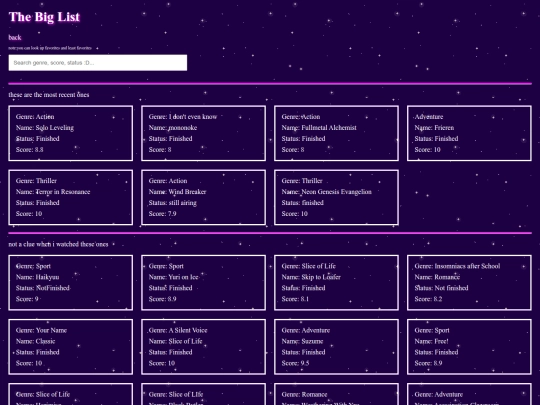Click 'Score: 8.2' in Insomniacs card

coord(428,299)
